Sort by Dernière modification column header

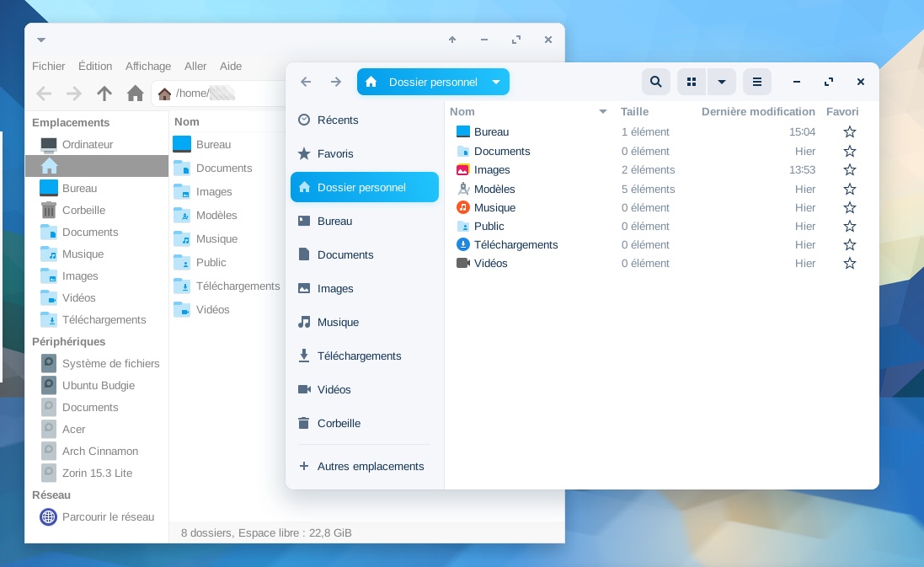click(x=757, y=111)
